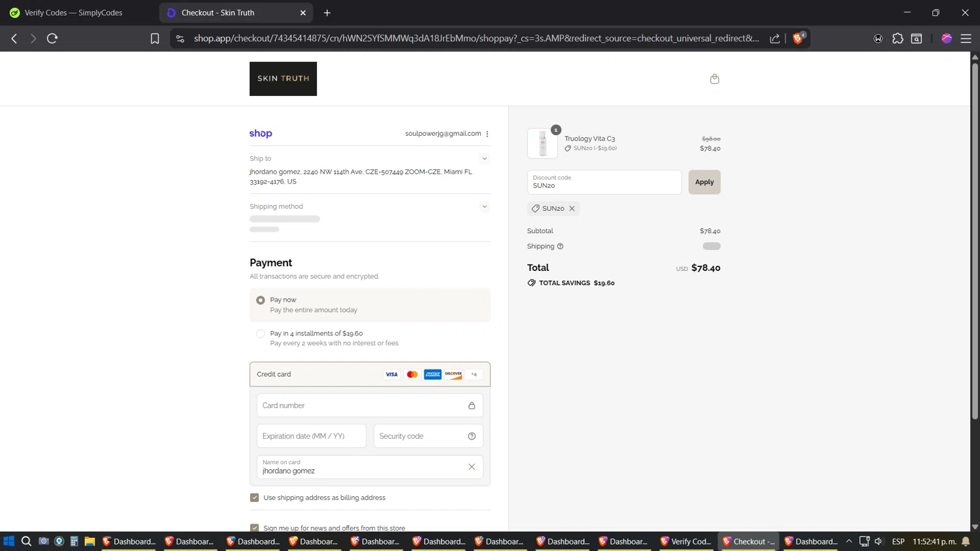Open Brave main menu hamburger icon
The height and width of the screenshot is (551, 980).
click(966, 39)
